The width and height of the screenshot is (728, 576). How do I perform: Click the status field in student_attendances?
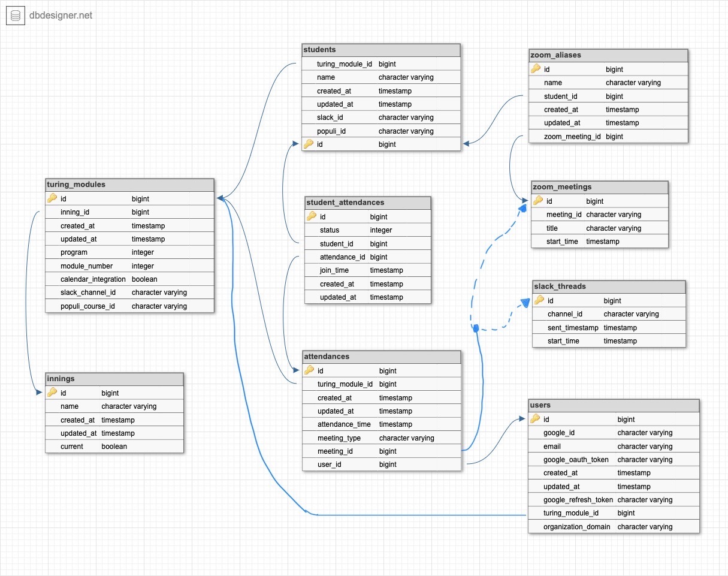[368, 230]
